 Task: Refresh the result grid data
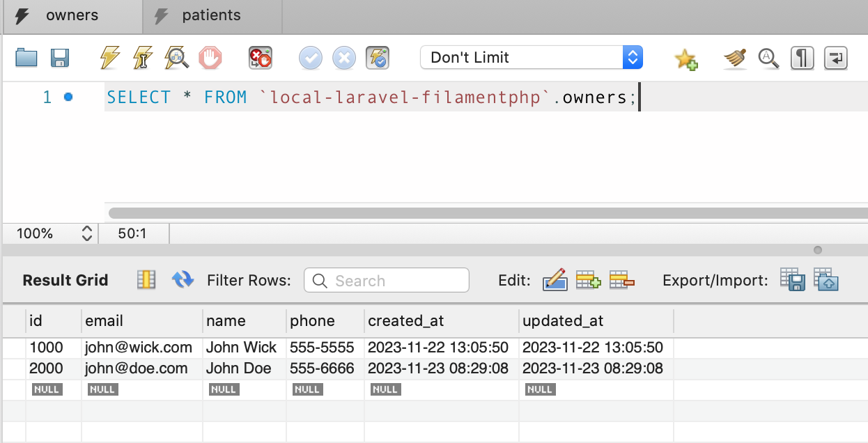click(x=183, y=280)
